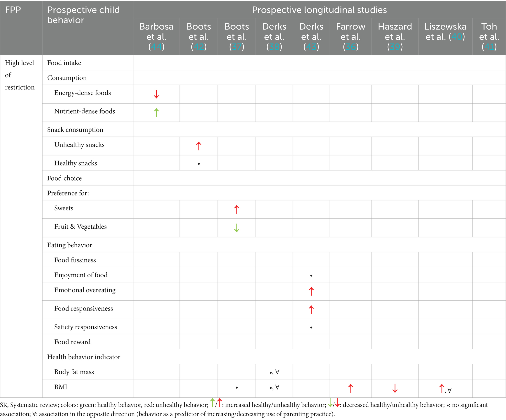The image size is (506, 420).
Task: Click the 'Satiety responsiveness' row label
Action: [86, 327]
